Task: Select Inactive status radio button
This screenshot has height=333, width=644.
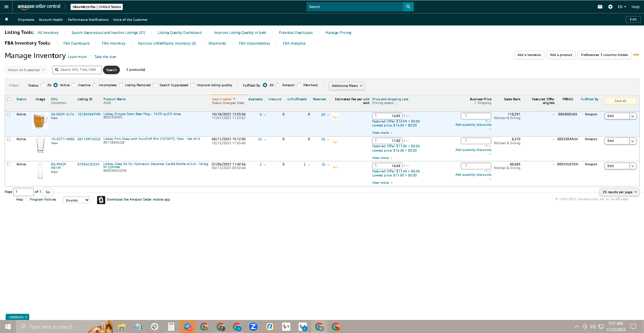Action: (74, 85)
